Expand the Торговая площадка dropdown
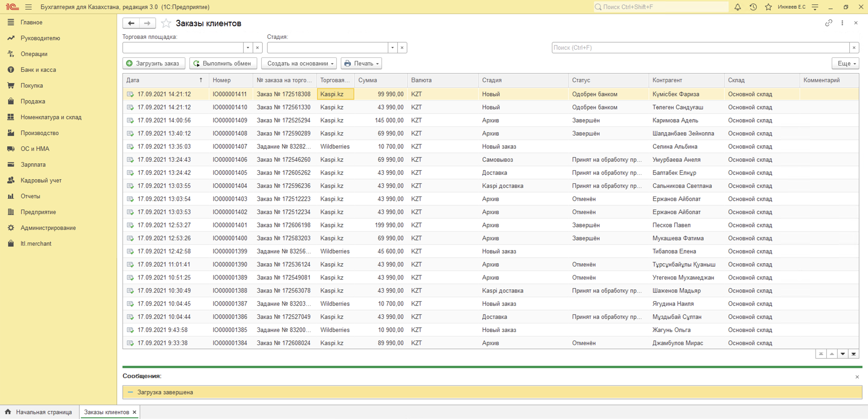 point(248,47)
